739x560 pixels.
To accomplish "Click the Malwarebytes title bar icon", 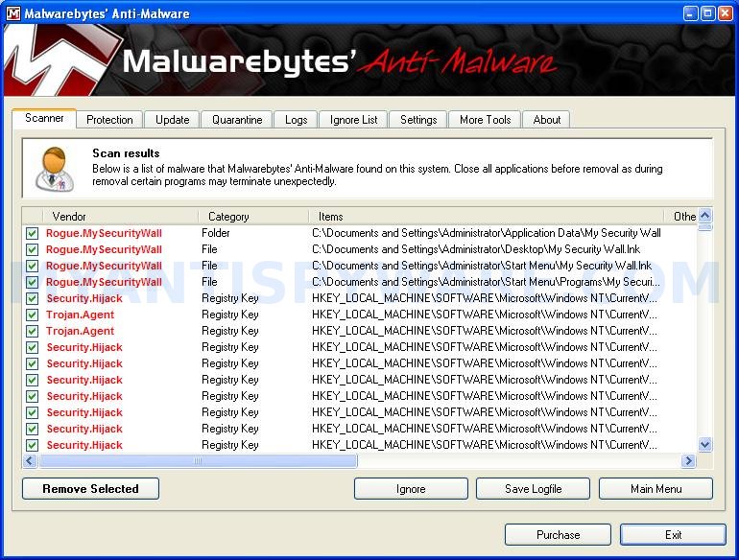I will 13,13.
